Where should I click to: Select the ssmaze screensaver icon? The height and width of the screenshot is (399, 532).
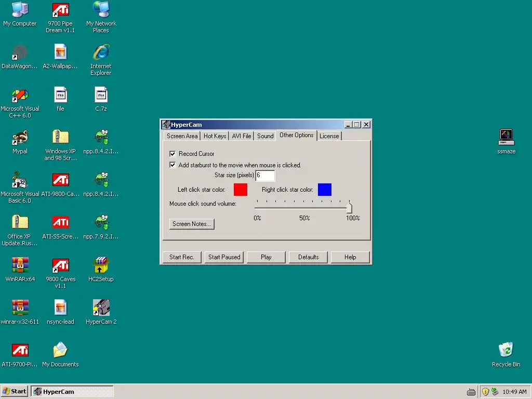coord(506,142)
